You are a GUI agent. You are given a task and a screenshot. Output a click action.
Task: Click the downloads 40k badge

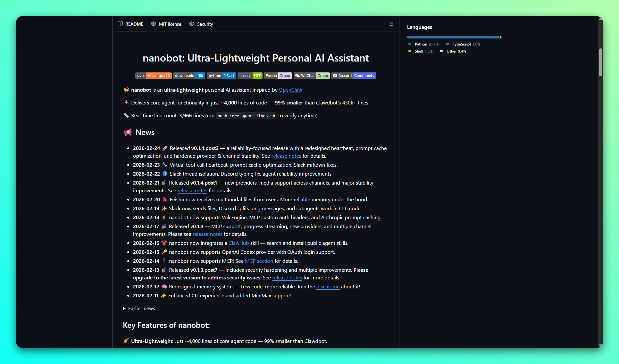189,76
